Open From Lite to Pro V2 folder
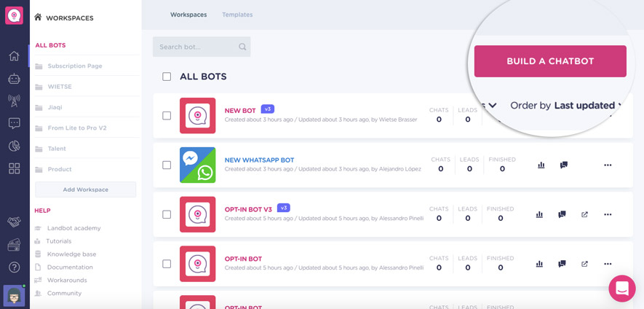 point(77,128)
